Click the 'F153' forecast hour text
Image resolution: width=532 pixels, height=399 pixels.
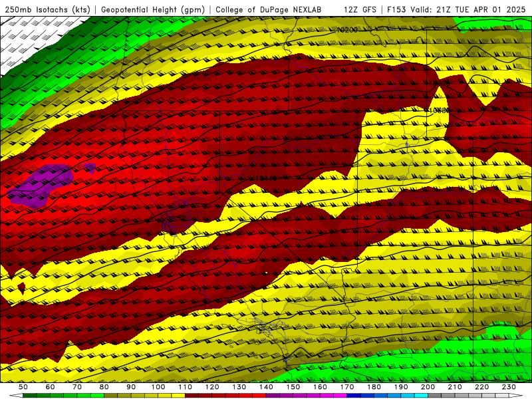[x=397, y=10]
